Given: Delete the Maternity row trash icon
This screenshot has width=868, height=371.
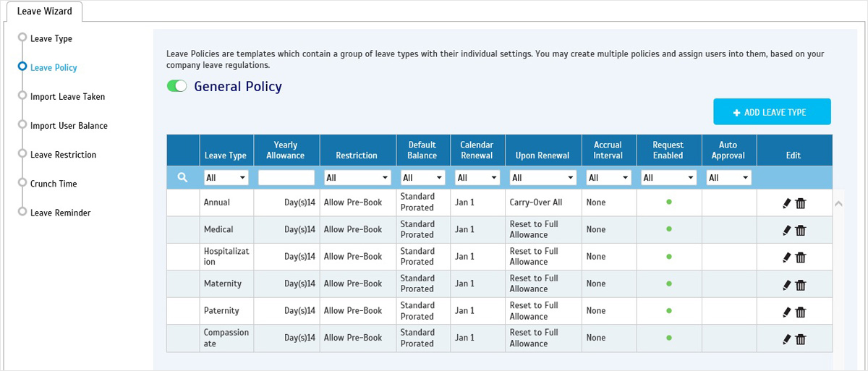Looking at the screenshot, I should coord(801,284).
